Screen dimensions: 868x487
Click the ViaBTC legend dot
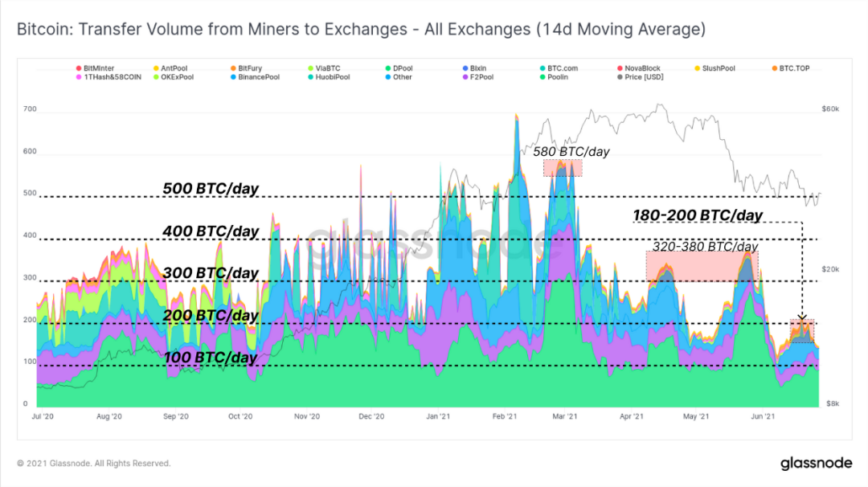pyautogui.click(x=311, y=68)
